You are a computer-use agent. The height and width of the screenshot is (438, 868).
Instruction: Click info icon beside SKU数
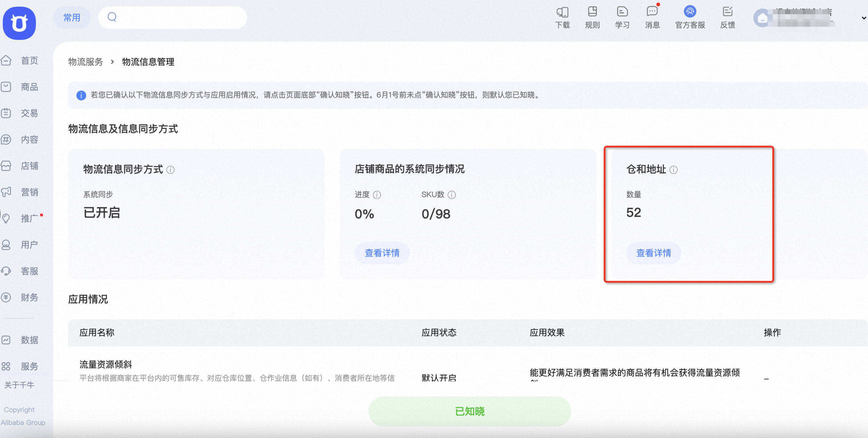tap(452, 195)
